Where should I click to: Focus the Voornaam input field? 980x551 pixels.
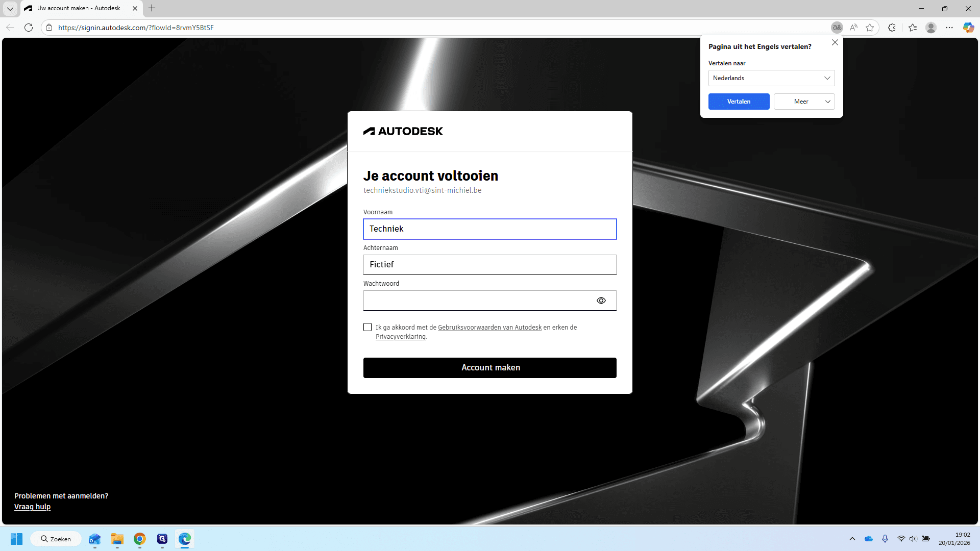(490, 229)
